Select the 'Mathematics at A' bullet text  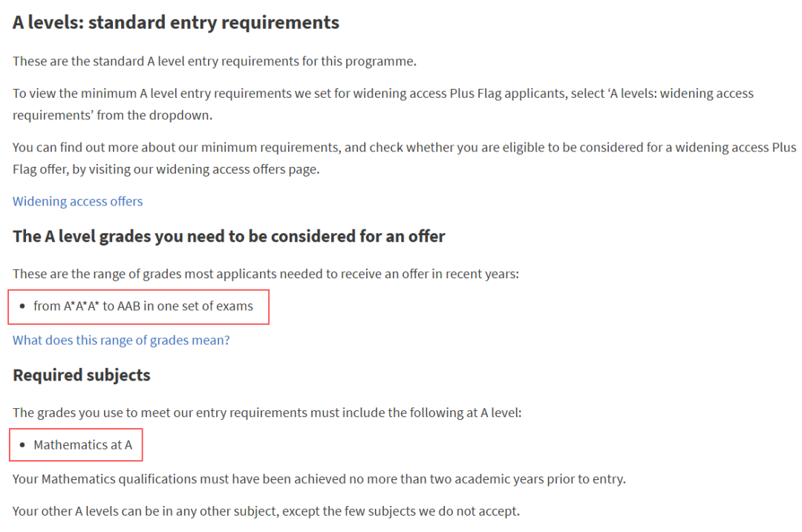82,444
